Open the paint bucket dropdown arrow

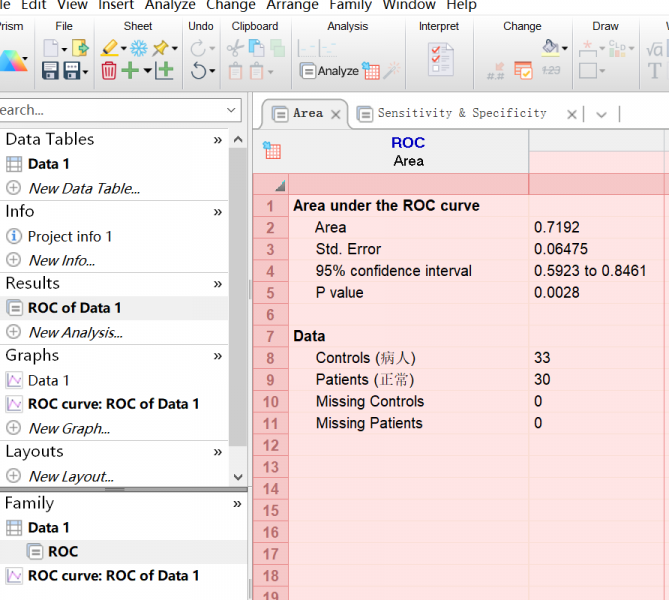564,48
